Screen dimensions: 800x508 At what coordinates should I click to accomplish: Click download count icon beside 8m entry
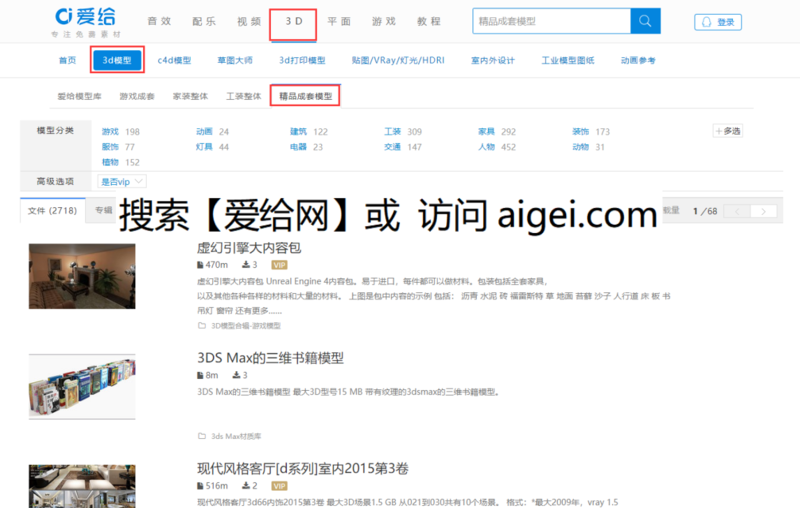pyautogui.click(x=236, y=375)
